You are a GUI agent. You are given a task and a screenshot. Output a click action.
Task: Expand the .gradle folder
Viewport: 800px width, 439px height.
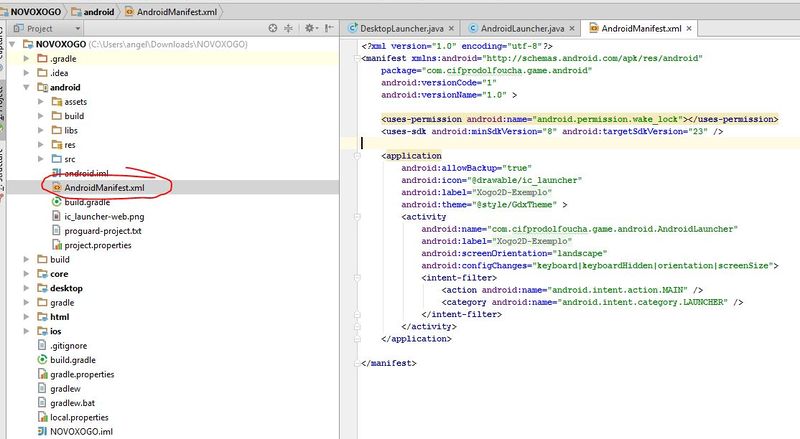click(26, 59)
